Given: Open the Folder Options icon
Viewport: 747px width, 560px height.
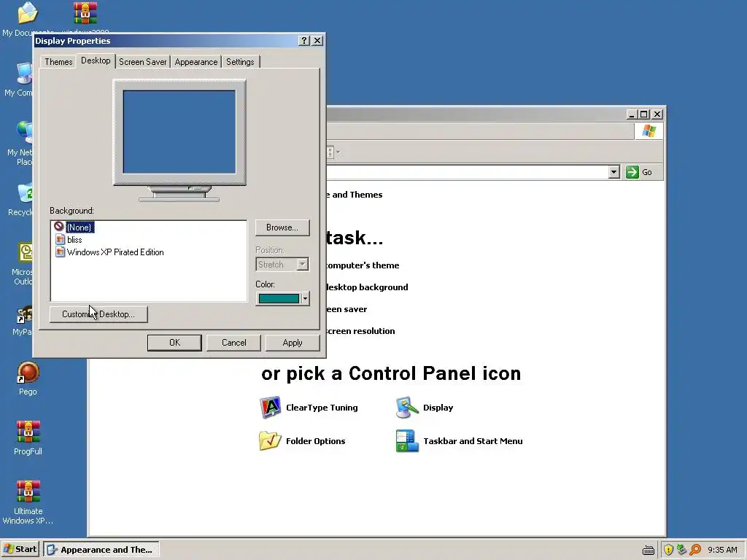Looking at the screenshot, I should point(270,440).
